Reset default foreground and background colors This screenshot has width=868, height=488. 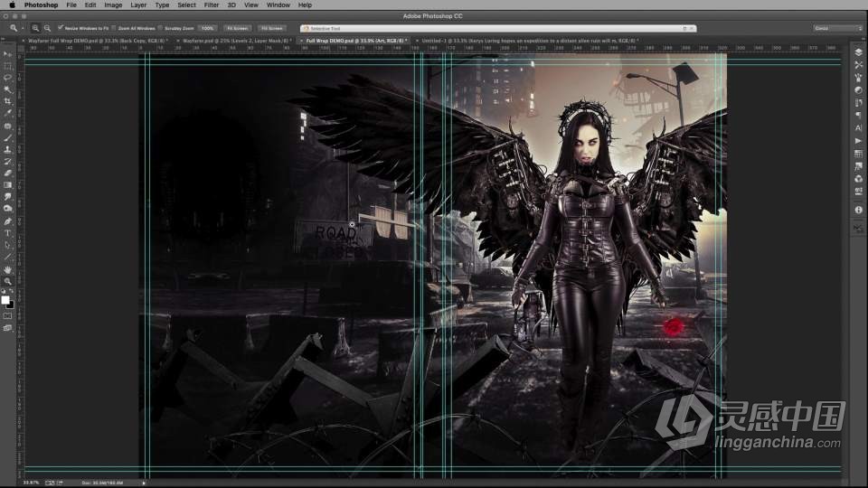[x=4, y=292]
